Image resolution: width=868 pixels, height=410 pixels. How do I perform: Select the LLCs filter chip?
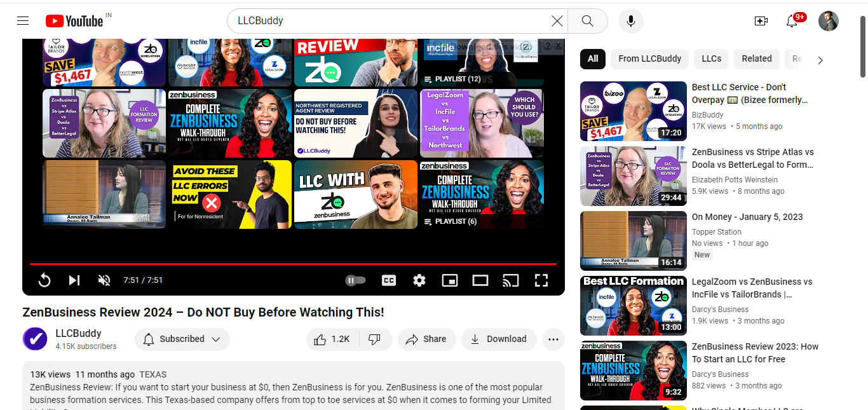pyautogui.click(x=712, y=58)
